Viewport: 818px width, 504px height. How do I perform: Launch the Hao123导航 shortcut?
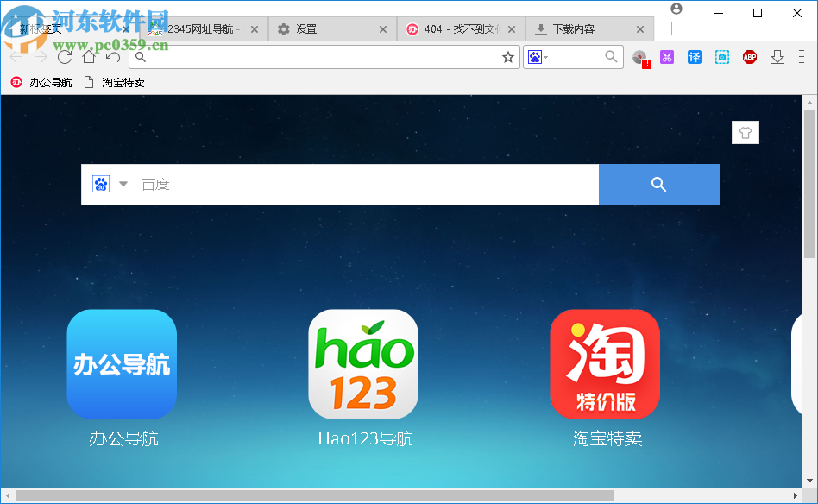(363, 364)
